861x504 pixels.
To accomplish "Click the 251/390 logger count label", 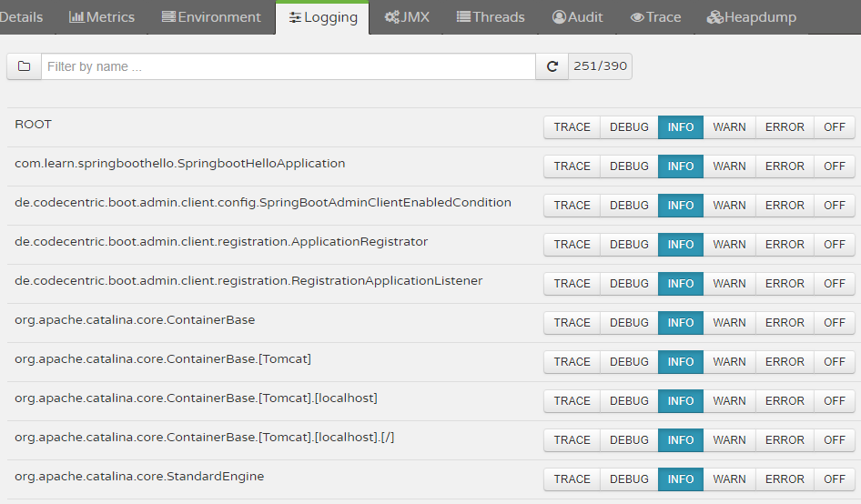I will coord(600,66).
